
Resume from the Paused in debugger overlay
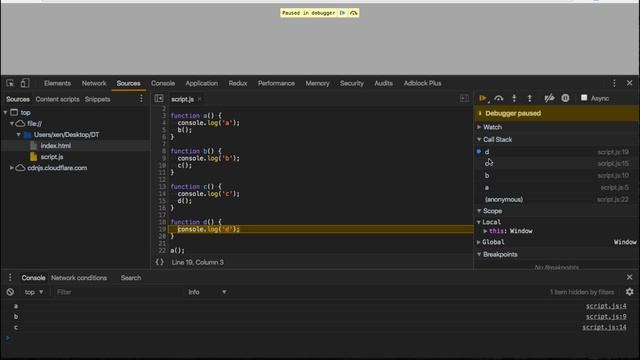(342, 13)
